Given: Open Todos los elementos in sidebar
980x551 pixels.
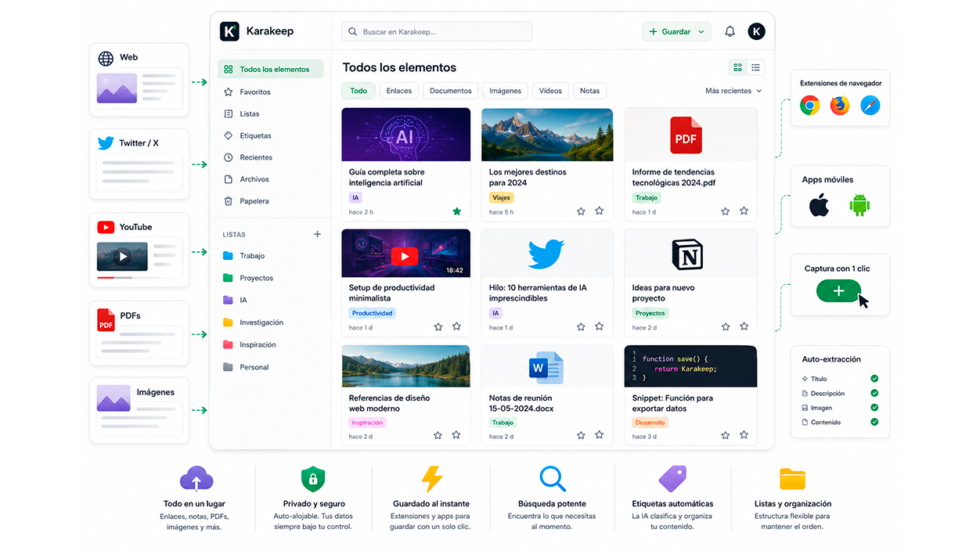Looking at the screenshot, I should pos(271,69).
